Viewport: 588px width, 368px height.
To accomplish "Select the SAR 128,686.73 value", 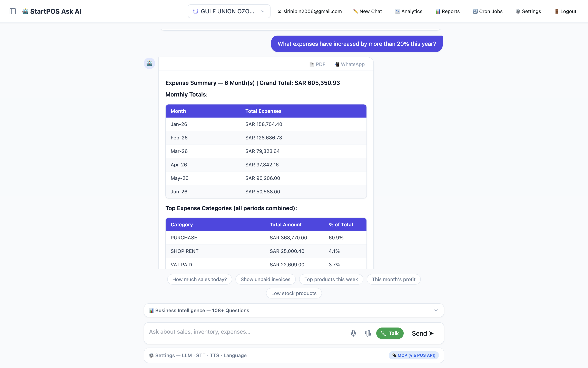I will coord(264,138).
